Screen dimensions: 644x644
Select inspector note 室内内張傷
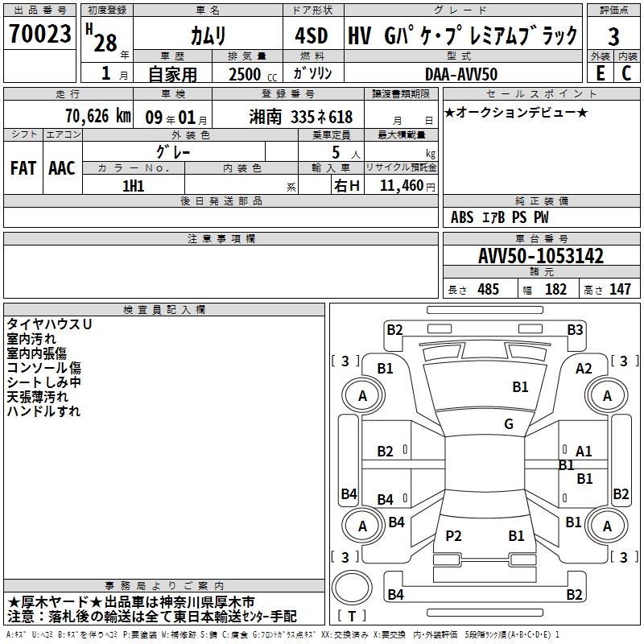point(36,353)
